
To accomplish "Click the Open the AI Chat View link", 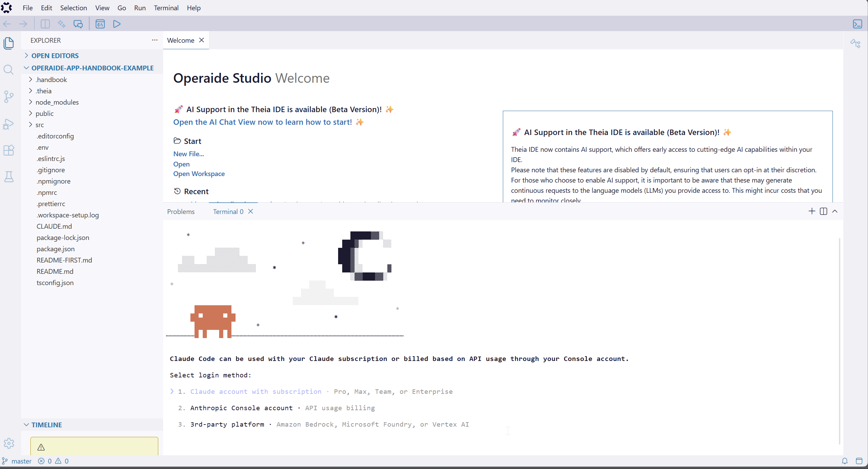I will 263,122.
